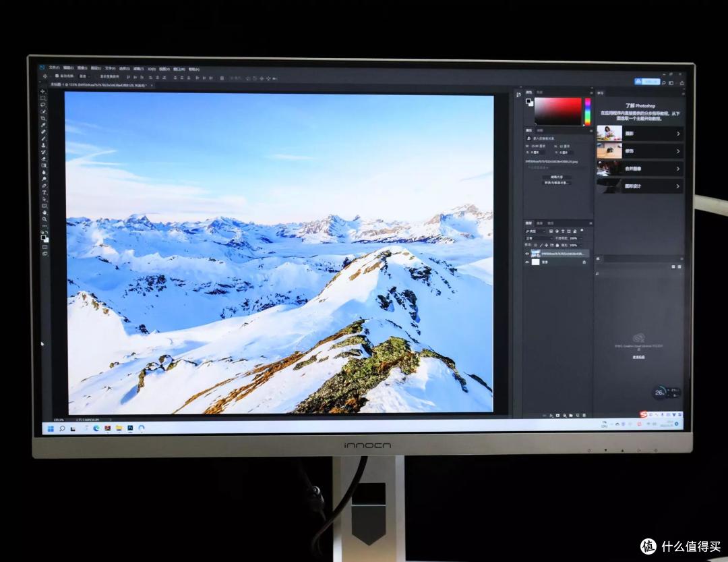
Task: Select the Rectangle shape tool
Action: click(x=43, y=206)
